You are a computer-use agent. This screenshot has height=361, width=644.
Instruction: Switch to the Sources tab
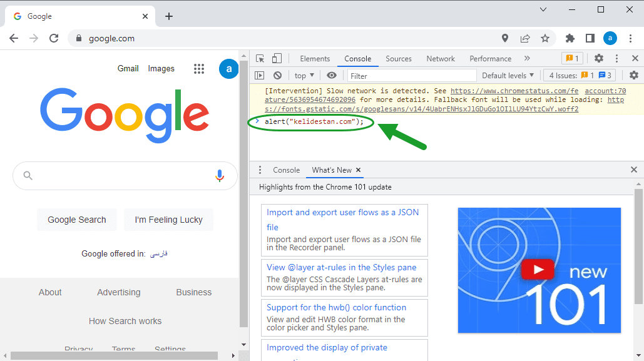(x=399, y=59)
